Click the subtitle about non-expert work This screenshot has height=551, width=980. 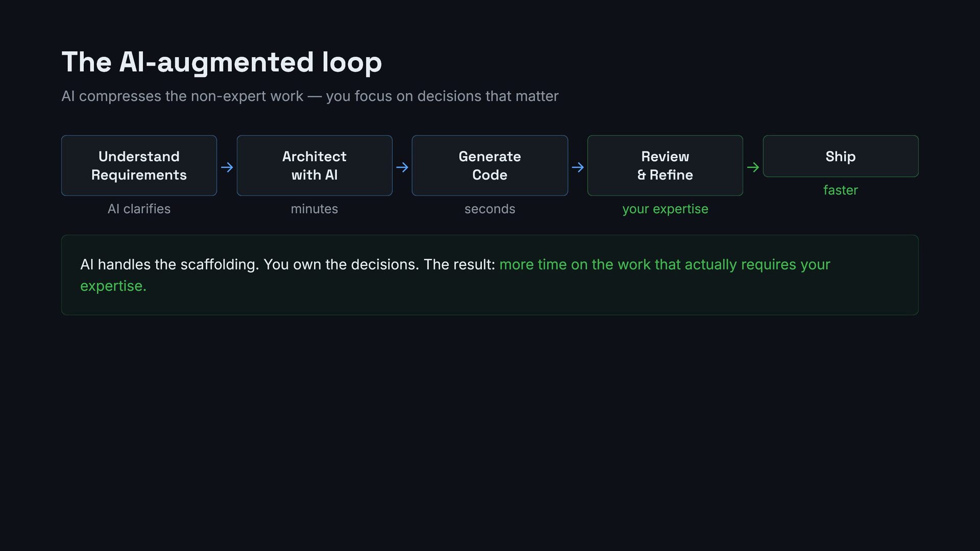coord(310,96)
